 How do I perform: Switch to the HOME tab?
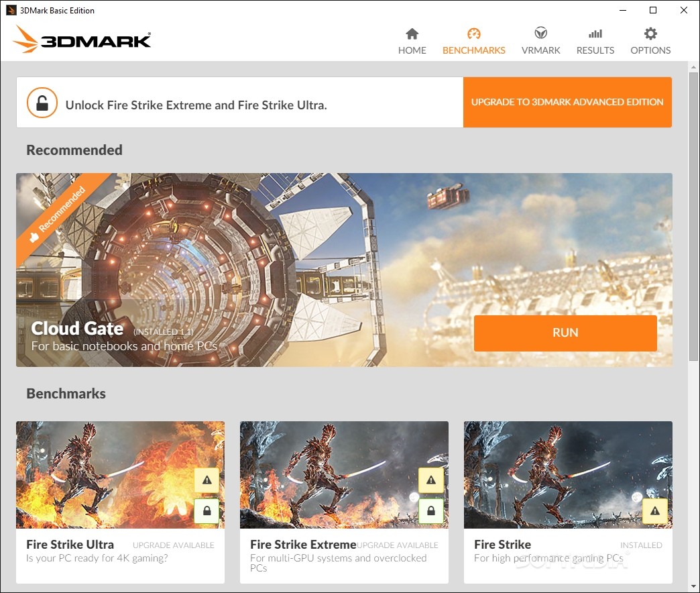click(412, 40)
